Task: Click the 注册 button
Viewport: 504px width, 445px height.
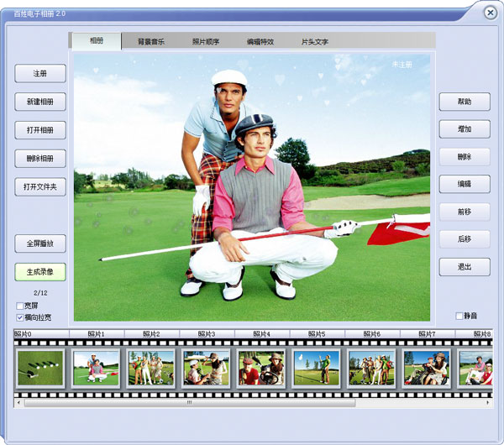Action: (x=40, y=73)
